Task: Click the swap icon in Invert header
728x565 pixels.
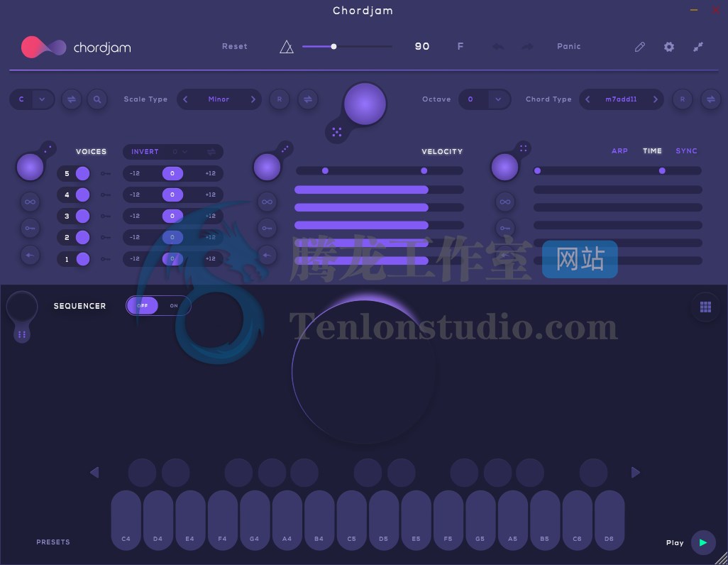Action: tap(211, 152)
